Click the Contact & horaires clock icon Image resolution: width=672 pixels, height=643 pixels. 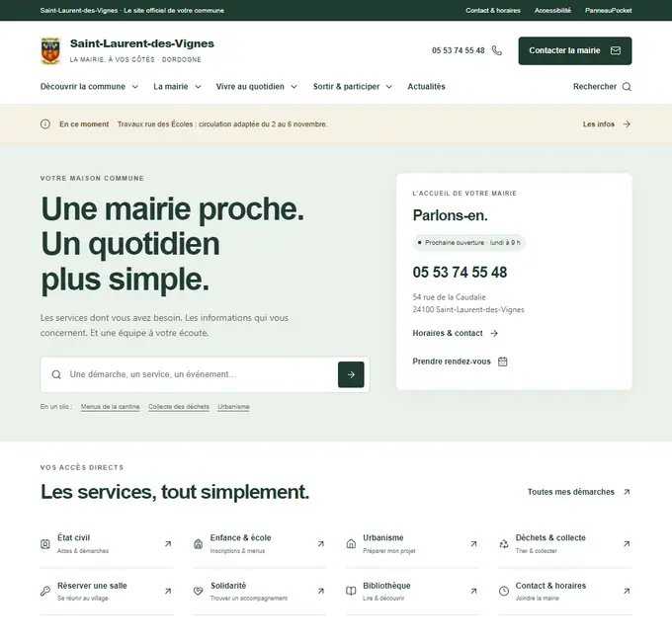coord(504,592)
